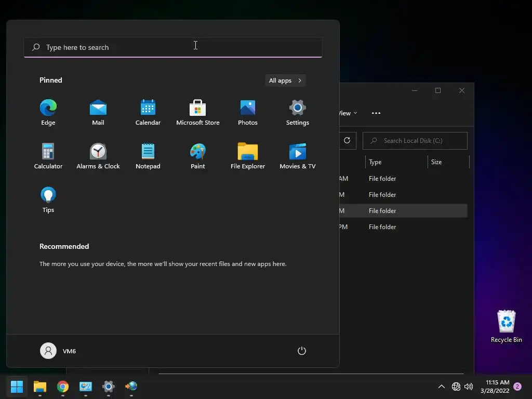This screenshot has height=399, width=532.
Task: Show All apps list
Action: click(x=285, y=81)
